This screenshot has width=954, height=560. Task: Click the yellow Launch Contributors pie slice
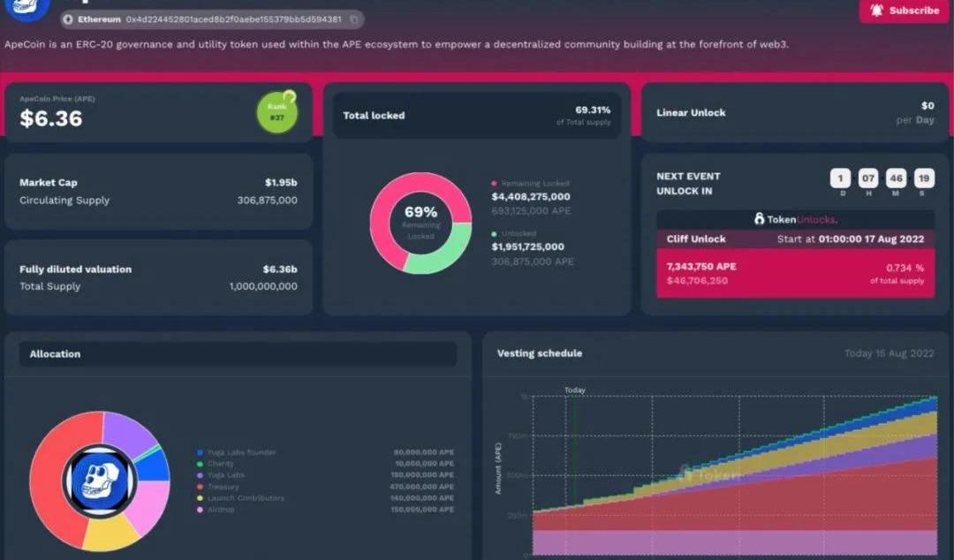click(111, 534)
